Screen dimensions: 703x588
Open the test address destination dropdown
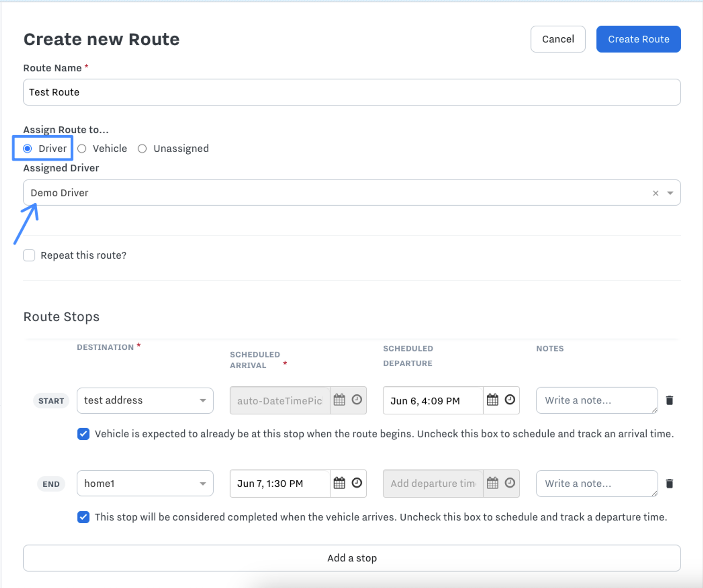click(145, 400)
